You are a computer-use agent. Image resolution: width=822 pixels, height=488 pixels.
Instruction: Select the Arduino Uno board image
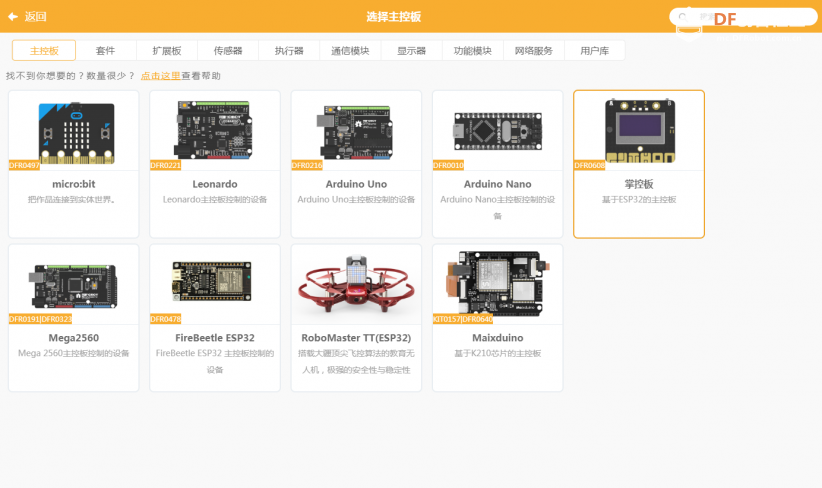click(x=354, y=132)
